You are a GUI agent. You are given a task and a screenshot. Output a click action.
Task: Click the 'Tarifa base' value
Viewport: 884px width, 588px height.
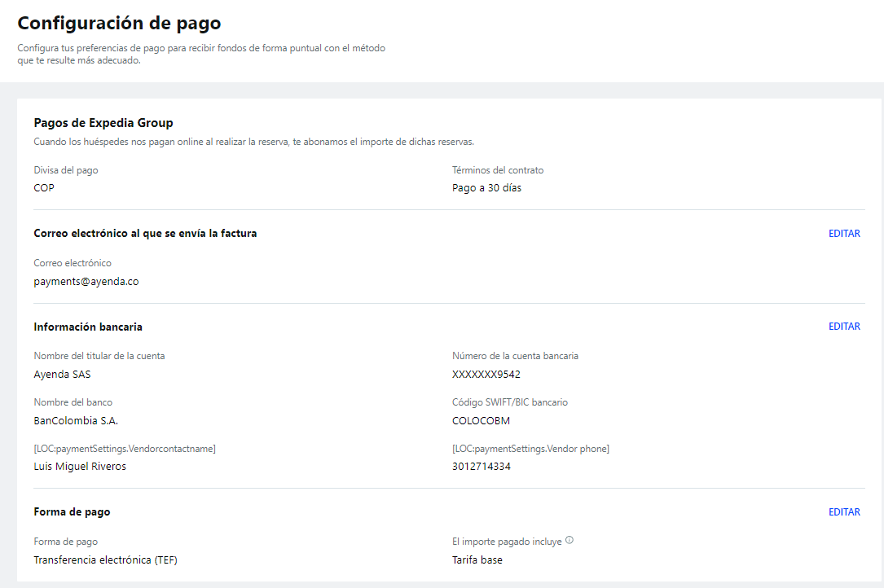pyautogui.click(x=477, y=559)
